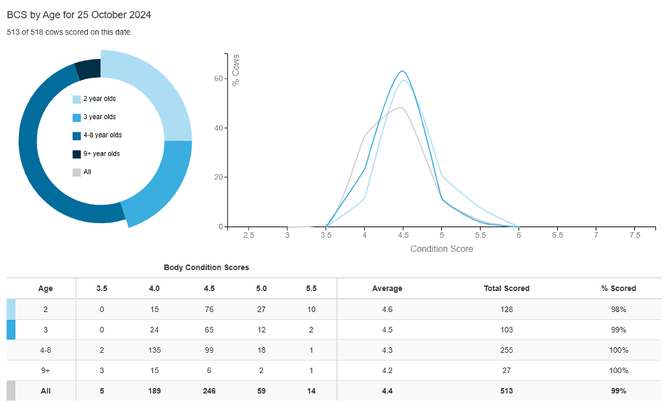
Task: Select the age 3 row color marker
Action: 11,328
